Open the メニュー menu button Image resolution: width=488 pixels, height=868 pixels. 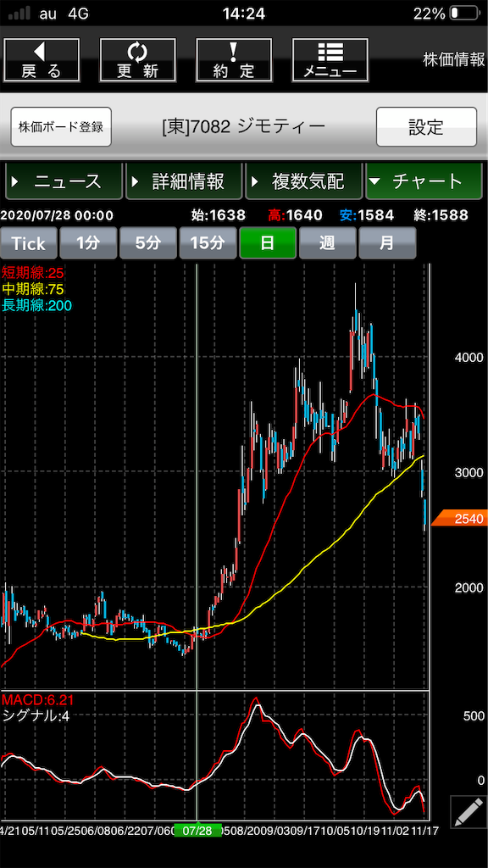point(330,60)
